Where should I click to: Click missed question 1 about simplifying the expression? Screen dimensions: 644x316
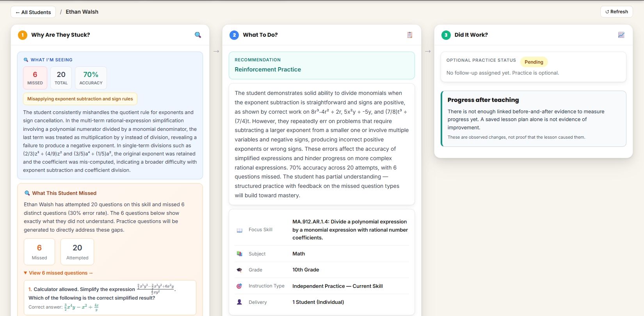point(110,298)
